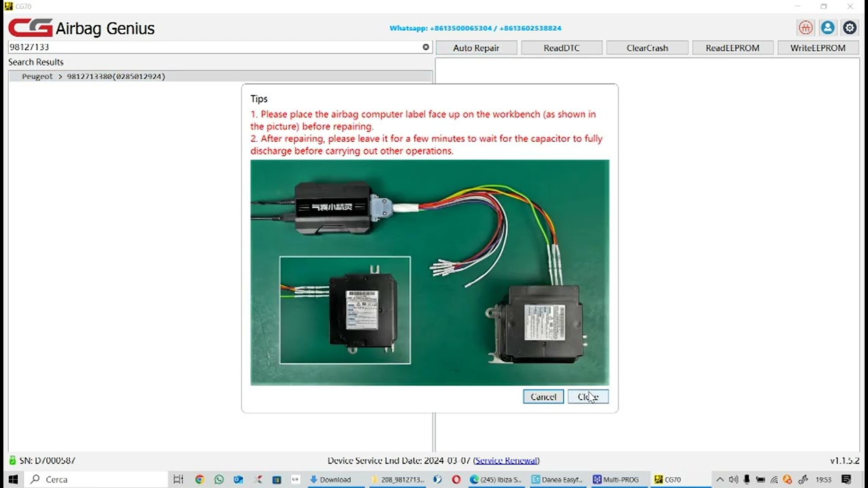Image resolution: width=868 pixels, height=488 pixels.
Task: Open the settings gear icon
Action: click(850, 28)
